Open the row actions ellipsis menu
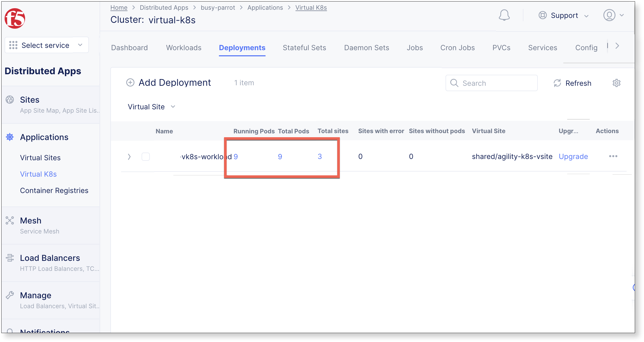This screenshot has width=644, height=342. [613, 156]
